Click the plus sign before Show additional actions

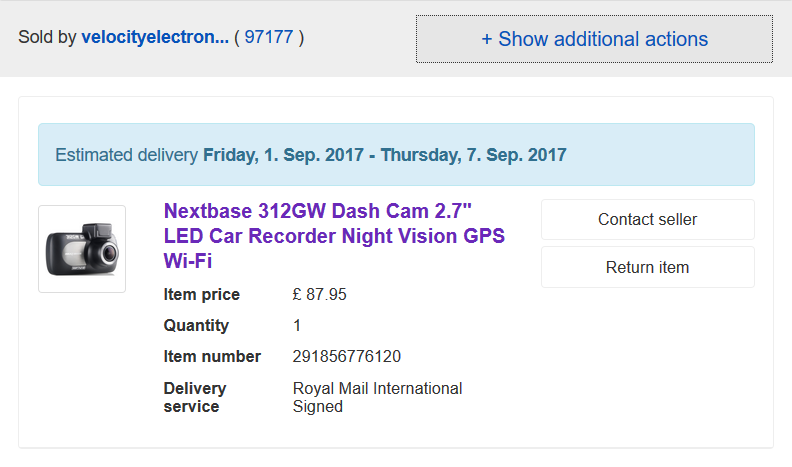point(487,39)
